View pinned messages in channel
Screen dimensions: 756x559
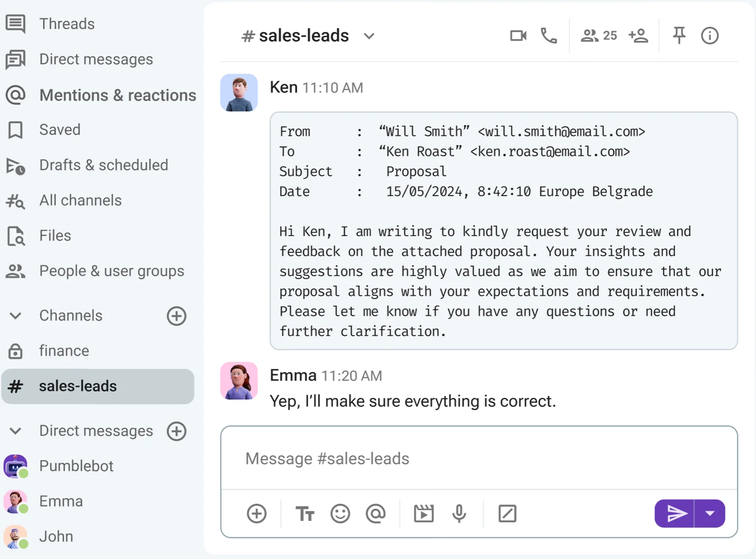(678, 36)
